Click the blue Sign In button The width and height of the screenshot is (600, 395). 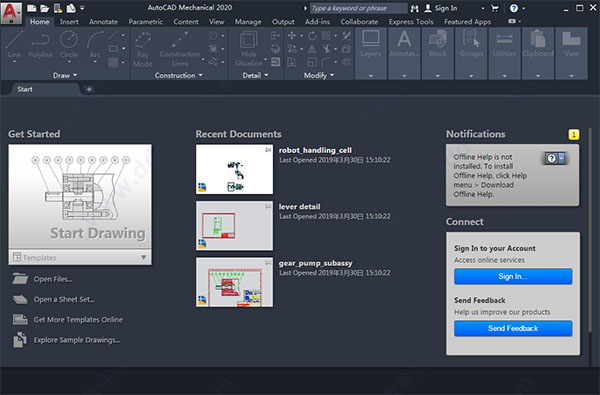point(513,276)
